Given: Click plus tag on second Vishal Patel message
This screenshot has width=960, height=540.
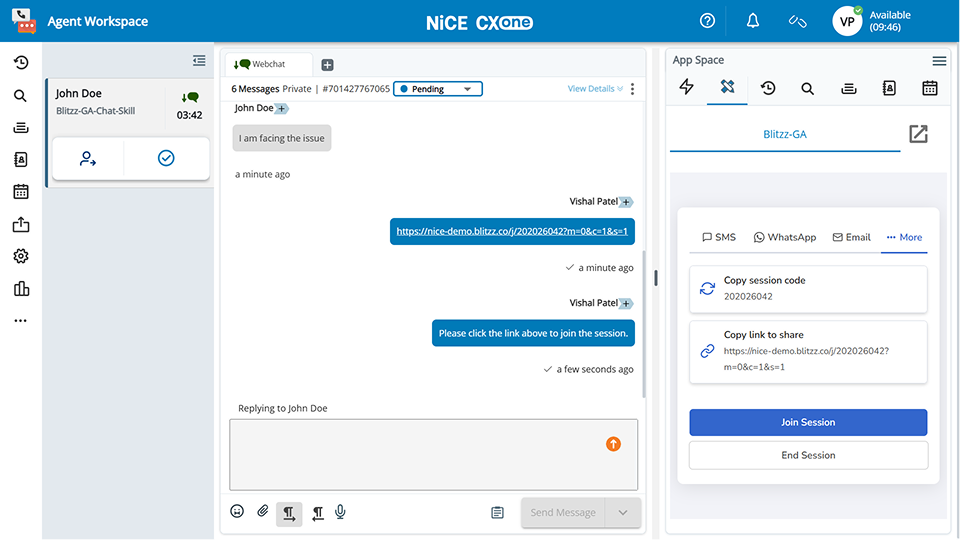Looking at the screenshot, I should coord(626,304).
